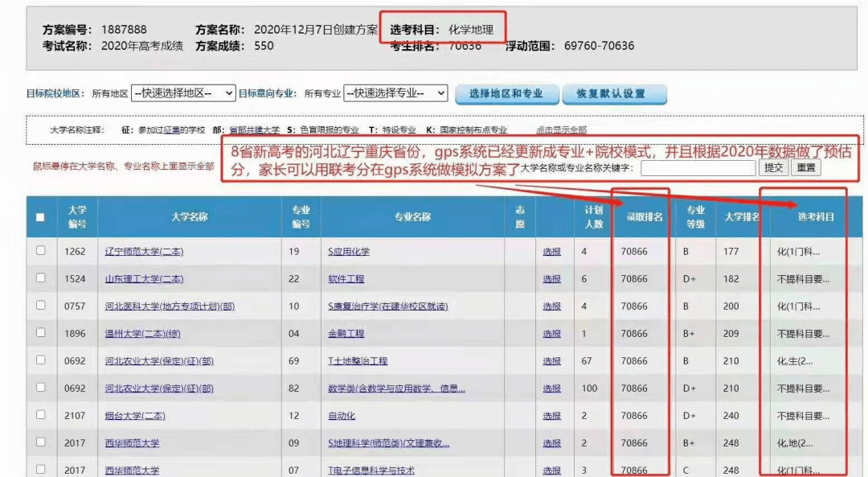Tick the 烟台大学(二本) row checkbox

tap(40, 415)
